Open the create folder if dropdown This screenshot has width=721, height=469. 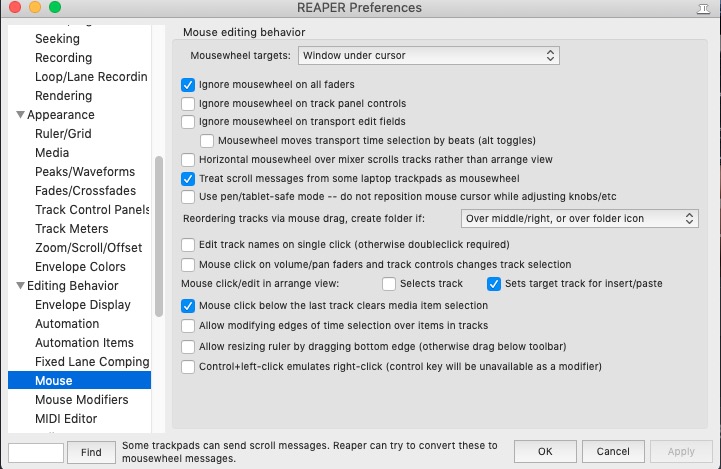point(580,218)
